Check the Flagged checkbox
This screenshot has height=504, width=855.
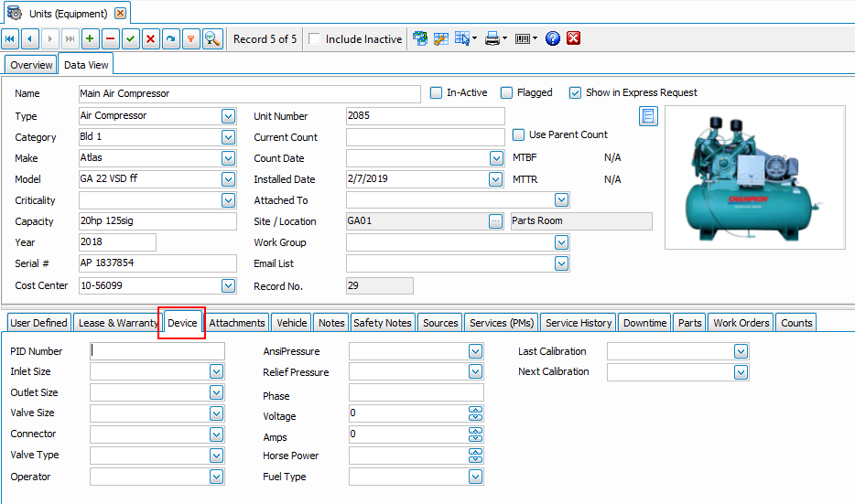tap(506, 93)
